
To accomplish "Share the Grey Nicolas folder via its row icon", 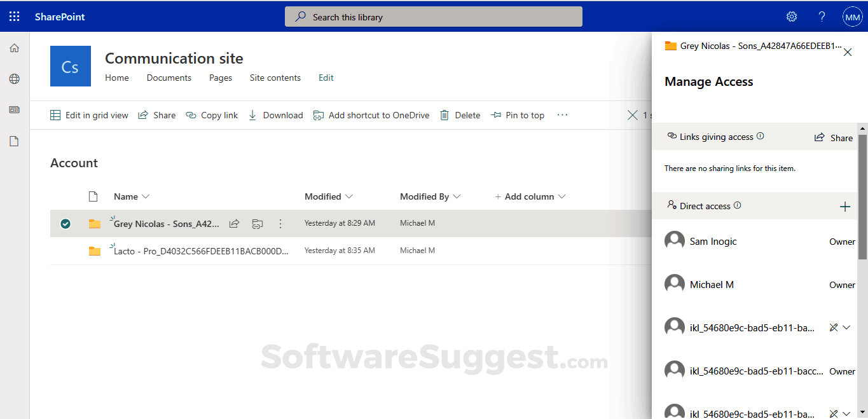I will tap(234, 223).
